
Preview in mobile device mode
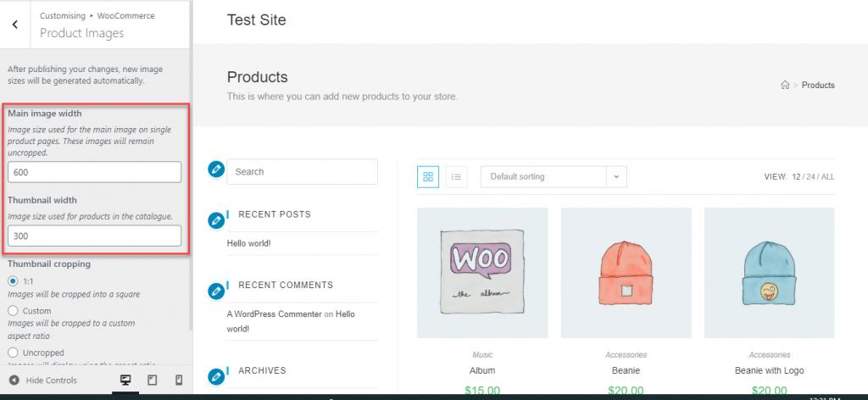(178, 380)
